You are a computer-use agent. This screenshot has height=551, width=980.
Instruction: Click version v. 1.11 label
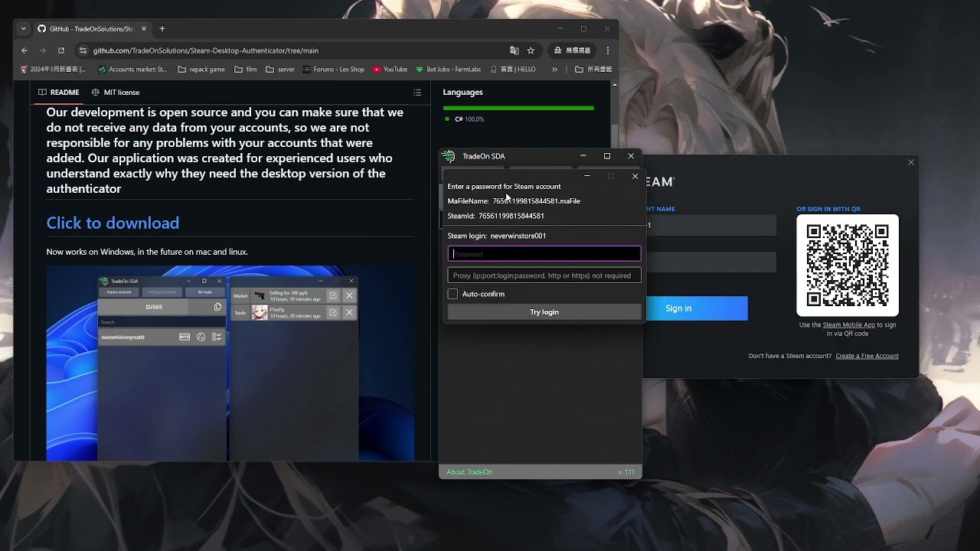click(626, 472)
